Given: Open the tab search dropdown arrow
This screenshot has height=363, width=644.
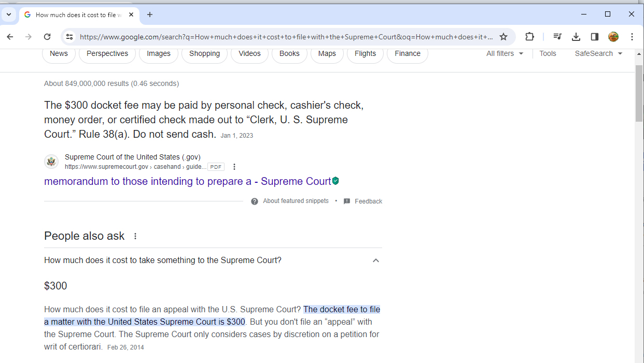Looking at the screenshot, I should 9,14.
